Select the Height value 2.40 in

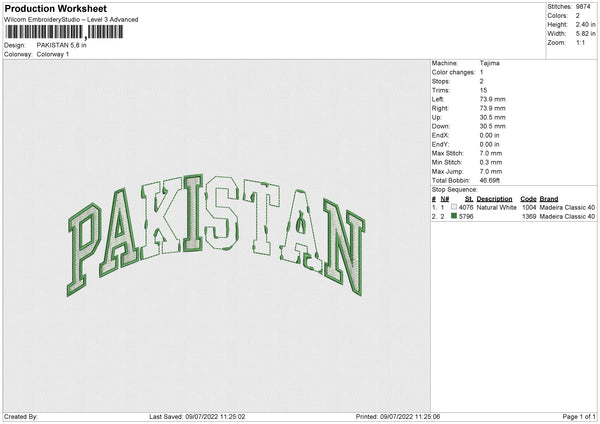click(x=585, y=24)
